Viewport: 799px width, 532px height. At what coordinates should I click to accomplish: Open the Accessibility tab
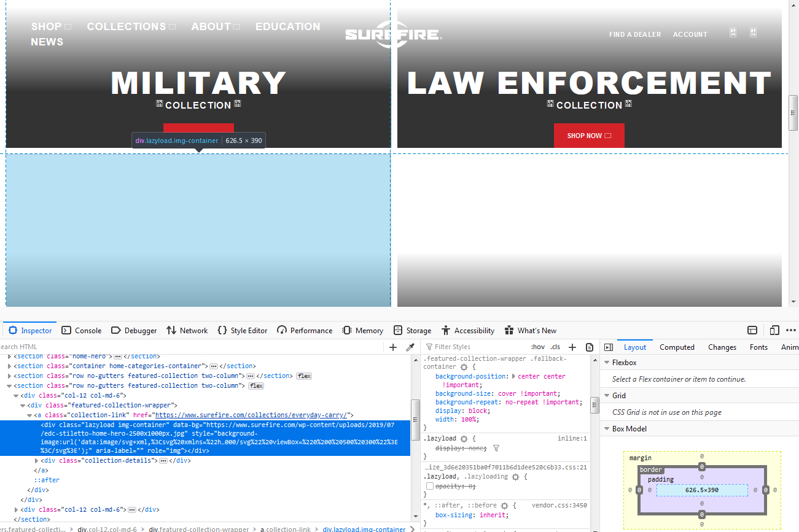point(467,330)
